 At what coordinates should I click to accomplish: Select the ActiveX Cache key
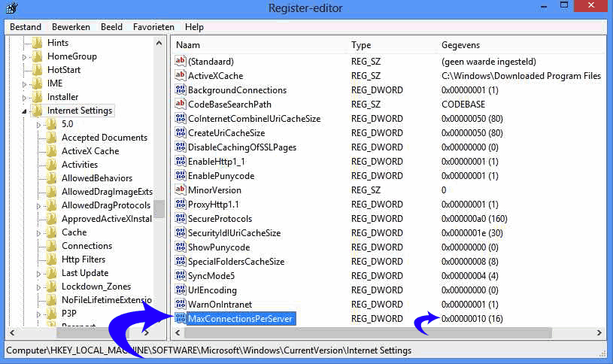pos(90,151)
